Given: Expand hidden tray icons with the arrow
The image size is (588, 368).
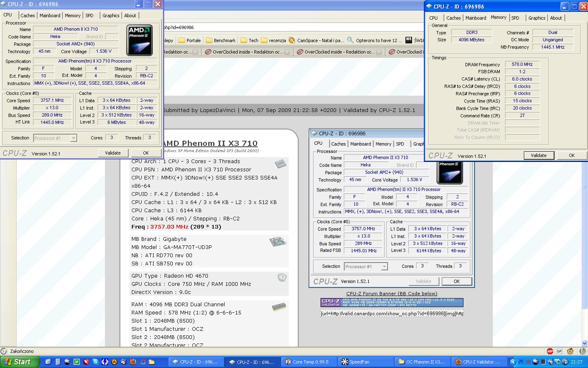Looking at the screenshot, I should pyautogui.click(x=514, y=362).
